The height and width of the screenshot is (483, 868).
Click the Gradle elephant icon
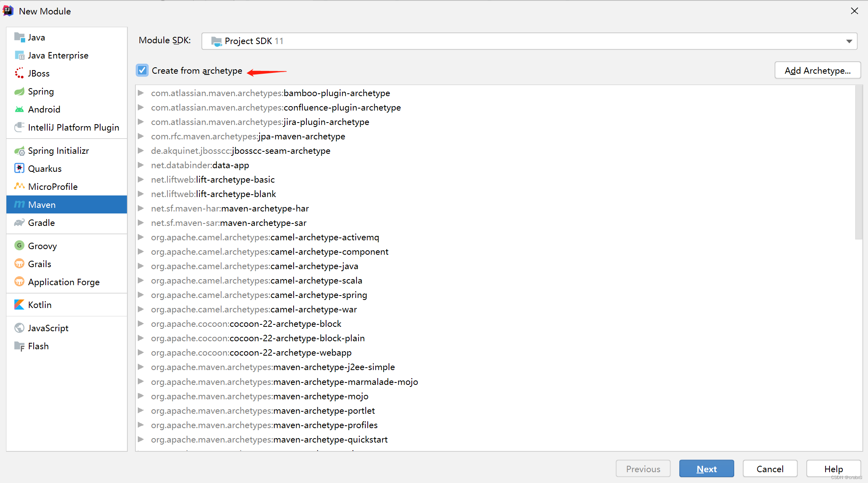19,223
